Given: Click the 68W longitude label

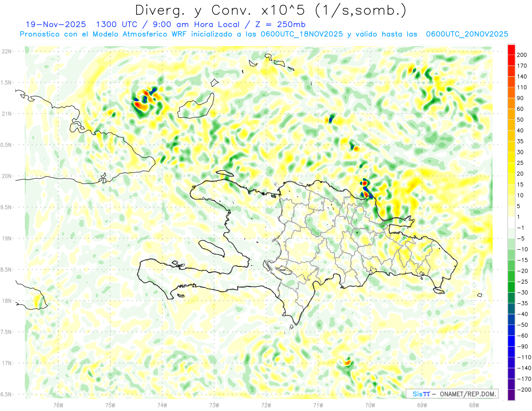Looking at the screenshot, I should click(x=474, y=405).
